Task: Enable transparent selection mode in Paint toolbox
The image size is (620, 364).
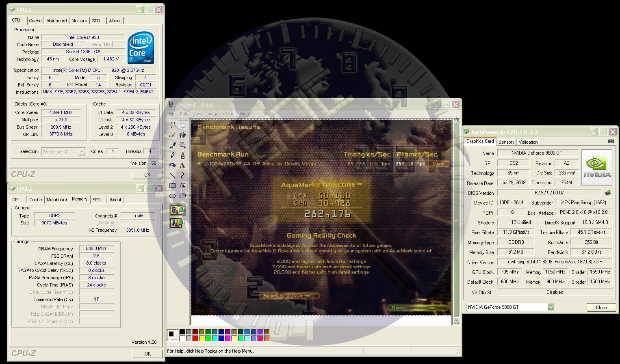Action: click(x=178, y=223)
